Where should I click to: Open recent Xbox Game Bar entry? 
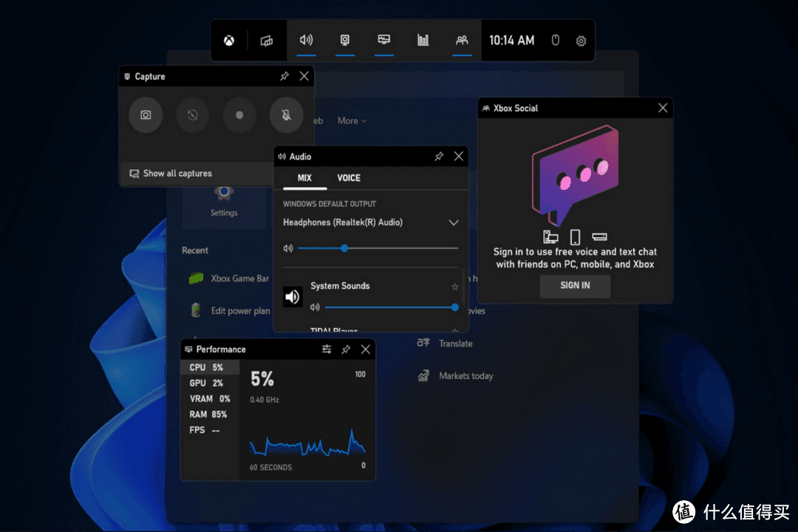point(228,279)
